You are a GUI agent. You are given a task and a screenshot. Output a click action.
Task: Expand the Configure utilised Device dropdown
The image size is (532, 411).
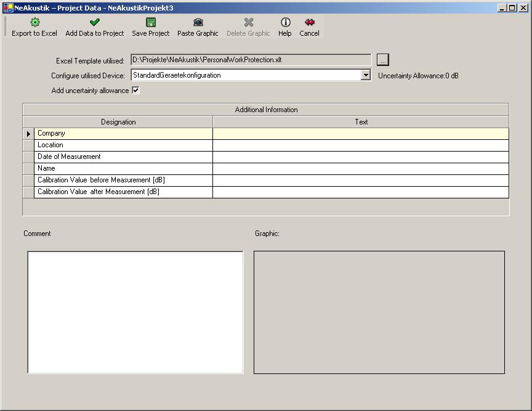366,75
